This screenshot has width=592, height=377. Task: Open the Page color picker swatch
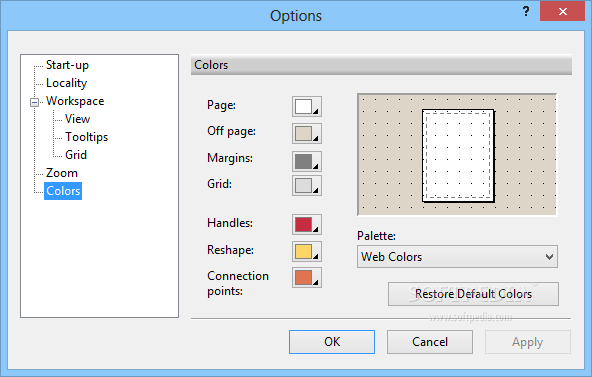point(307,106)
